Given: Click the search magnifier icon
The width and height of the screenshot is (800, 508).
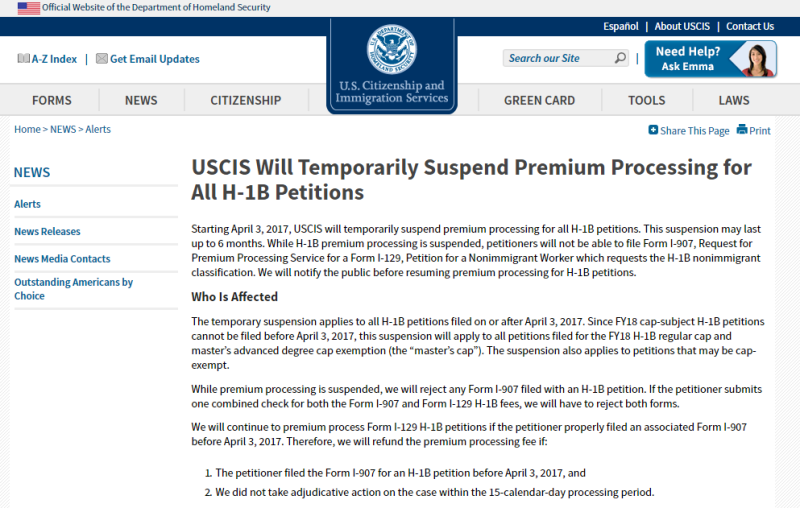Looking at the screenshot, I should coord(620,58).
